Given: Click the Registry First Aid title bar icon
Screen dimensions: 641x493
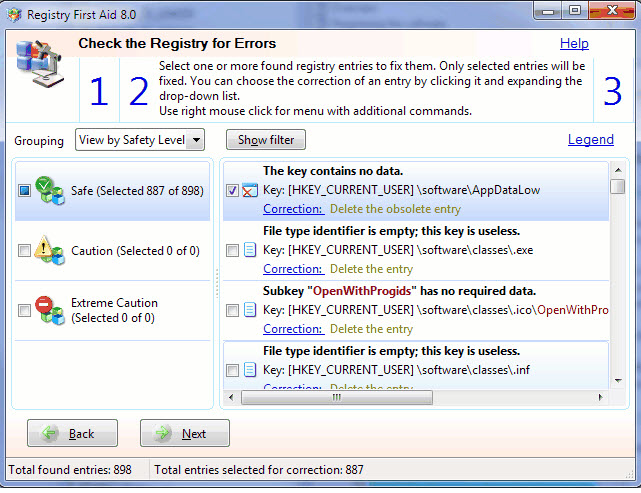Looking at the screenshot, I should 13,15.
